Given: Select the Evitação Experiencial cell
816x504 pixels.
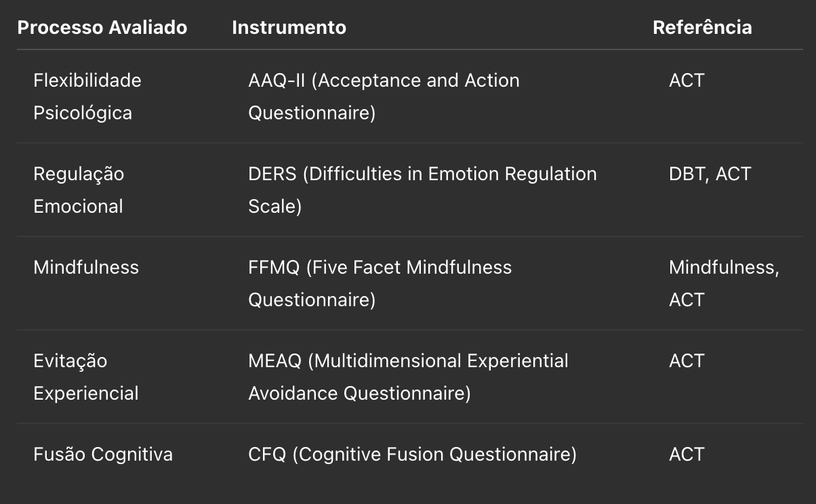Looking at the screenshot, I should pos(86,377).
